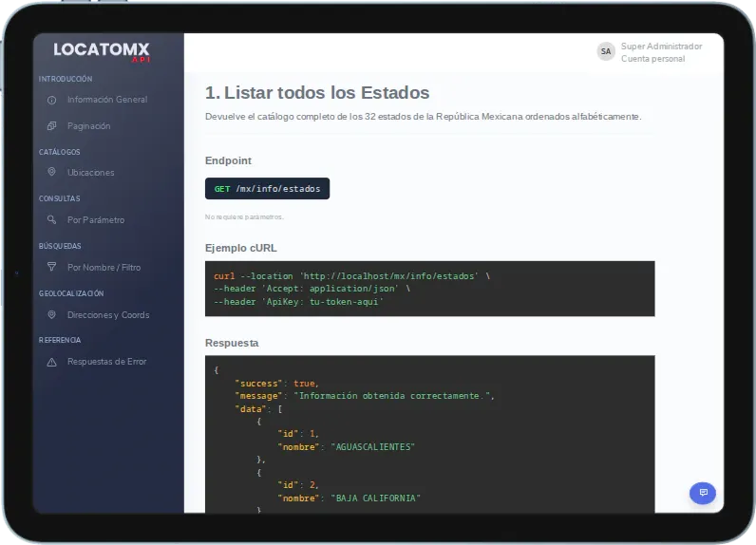Click 'No requiere parámetros.' note
This screenshot has height=545, width=756.
[x=244, y=216]
